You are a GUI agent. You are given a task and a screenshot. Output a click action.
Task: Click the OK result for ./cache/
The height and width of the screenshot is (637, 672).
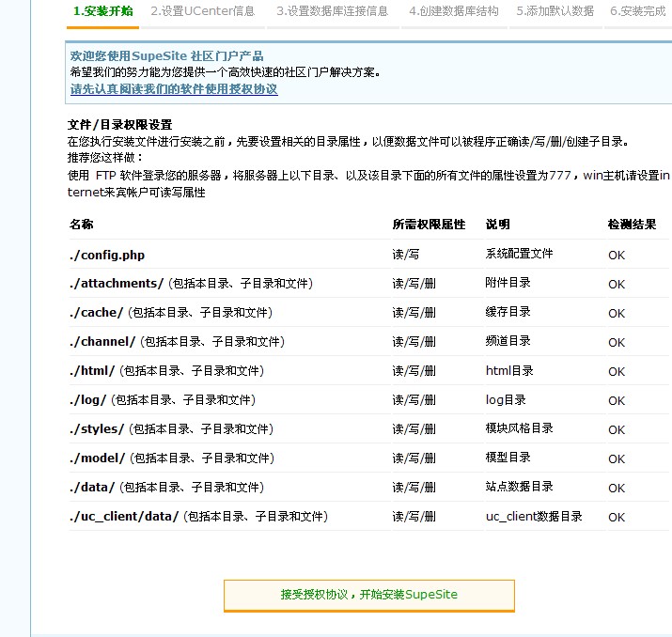click(x=617, y=314)
